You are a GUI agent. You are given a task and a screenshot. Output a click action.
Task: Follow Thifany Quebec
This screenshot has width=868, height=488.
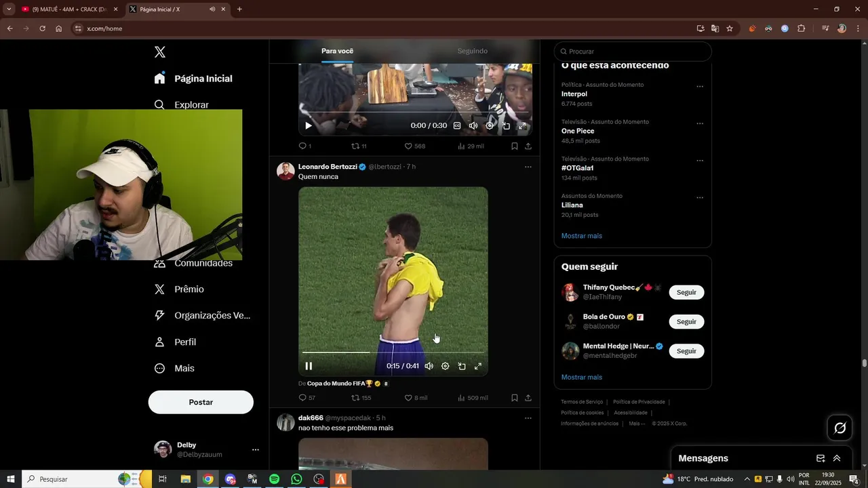point(686,292)
